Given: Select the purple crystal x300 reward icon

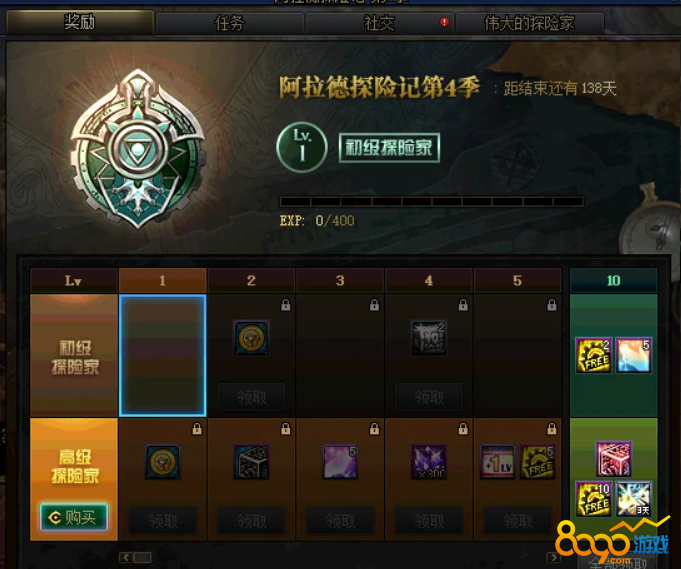Looking at the screenshot, I should pos(429,462).
